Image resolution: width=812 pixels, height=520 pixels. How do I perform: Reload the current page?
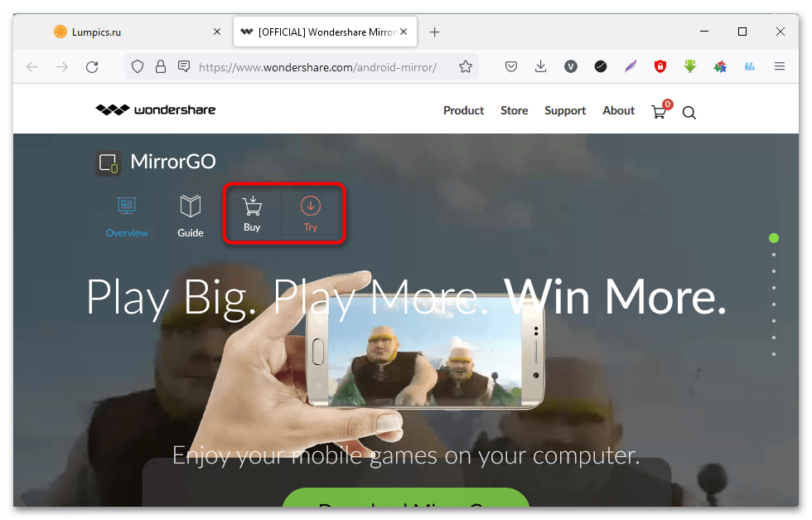pyautogui.click(x=92, y=66)
